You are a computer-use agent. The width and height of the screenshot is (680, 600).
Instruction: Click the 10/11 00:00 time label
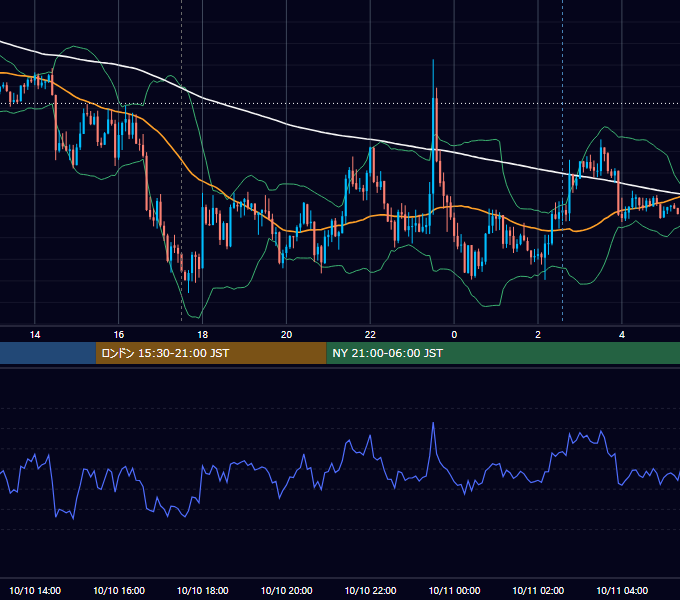454,590
